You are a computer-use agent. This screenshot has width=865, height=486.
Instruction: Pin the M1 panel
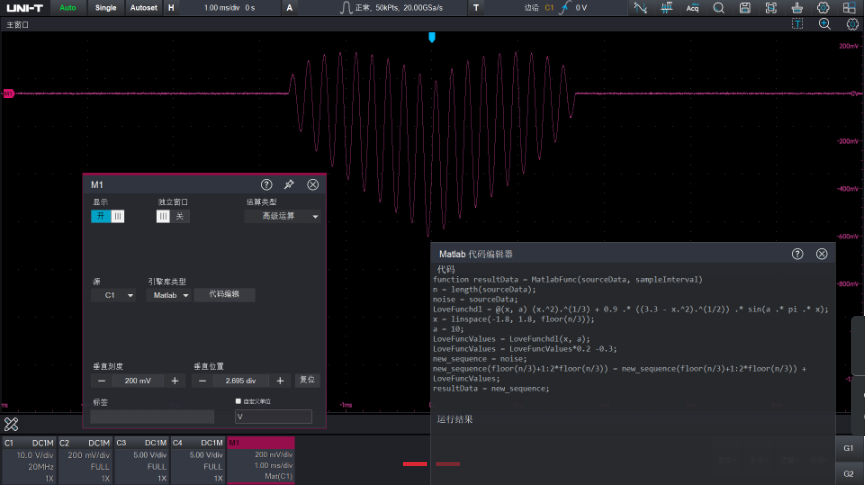tap(289, 185)
